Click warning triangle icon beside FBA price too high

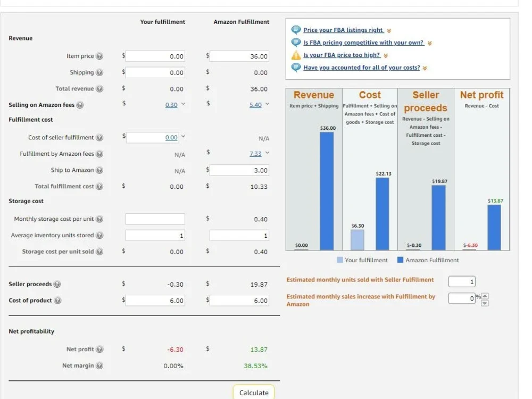[x=296, y=55]
